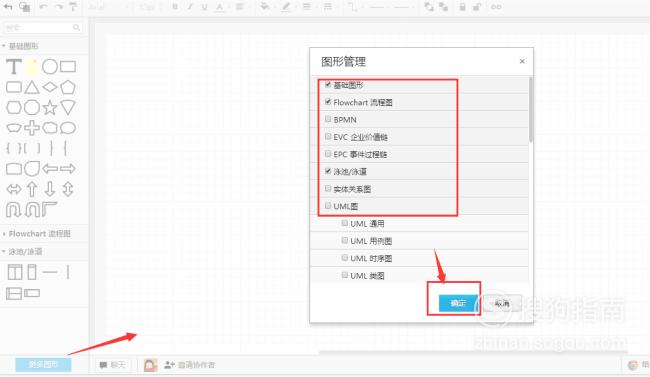Click the 更多图形 button
Viewport: 650px width, 377px height.
[x=44, y=365]
